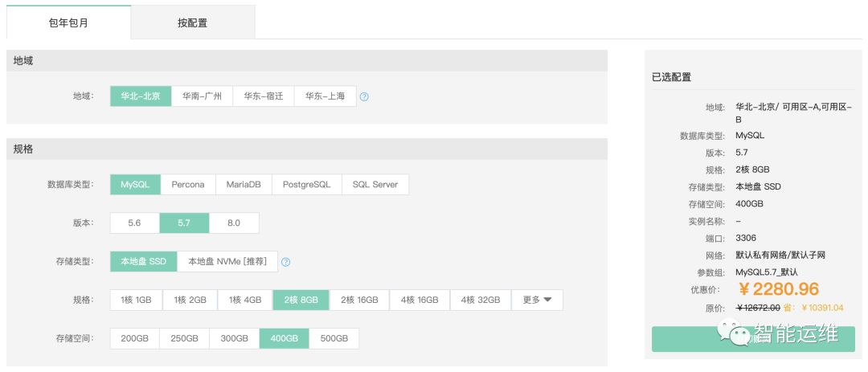Expand the 更多 specs dropdown

pyautogui.click(x=538, y=300)
